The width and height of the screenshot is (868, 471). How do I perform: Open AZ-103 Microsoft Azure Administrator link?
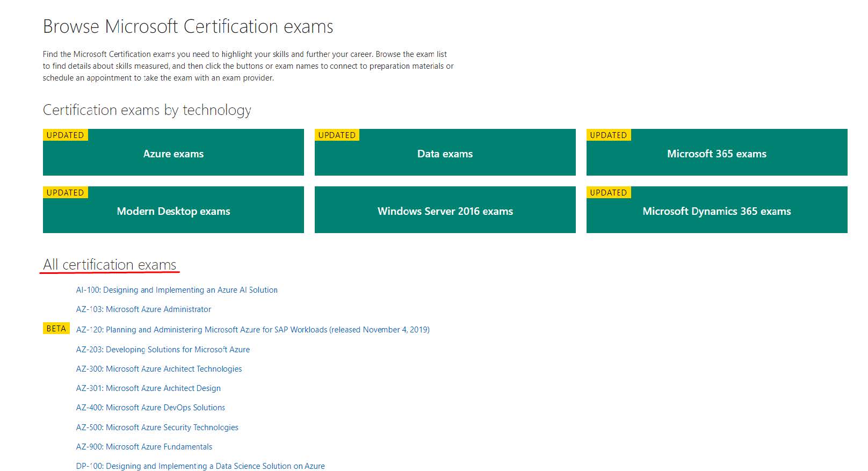point(143,309)
